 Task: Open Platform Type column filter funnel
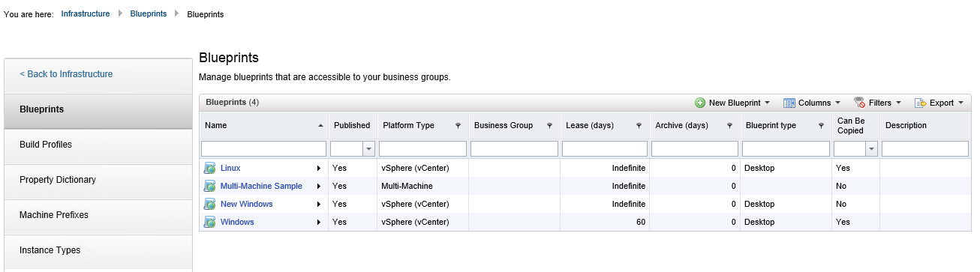[458, 126]
